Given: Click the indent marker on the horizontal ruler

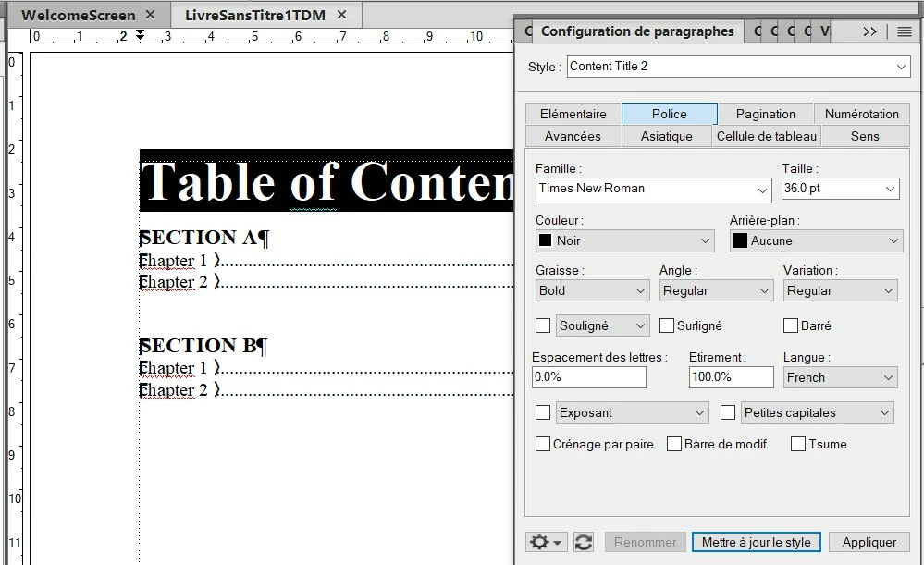Looking at the screenshot, I should point(140,35).
